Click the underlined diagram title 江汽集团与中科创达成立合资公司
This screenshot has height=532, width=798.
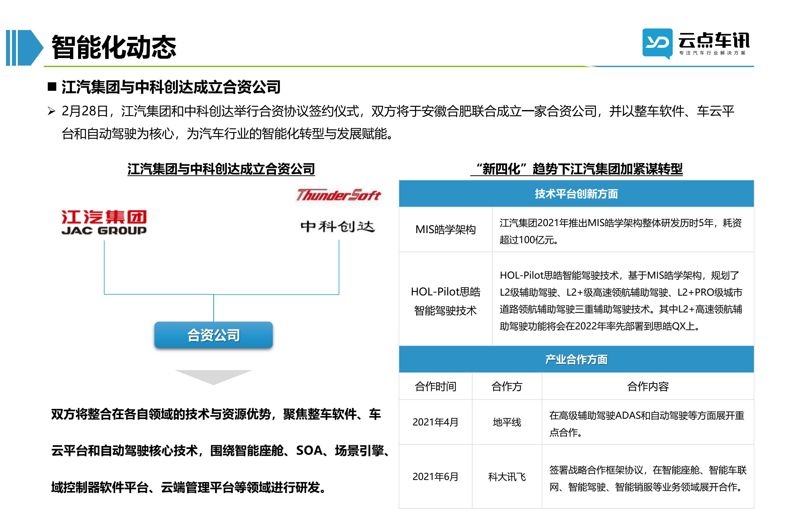click(x=221, y=169)
